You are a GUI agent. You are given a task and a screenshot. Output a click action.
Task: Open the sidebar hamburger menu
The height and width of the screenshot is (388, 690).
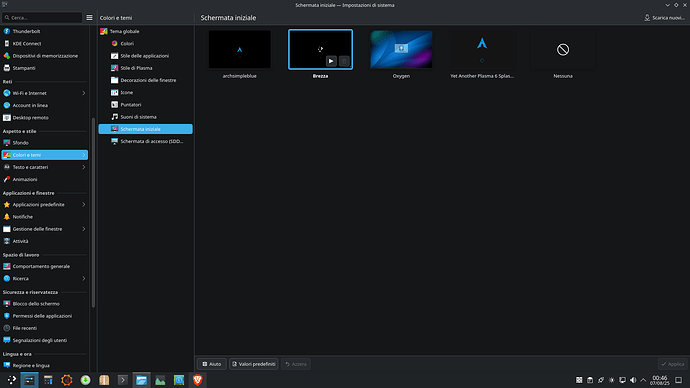click(89, 18)
